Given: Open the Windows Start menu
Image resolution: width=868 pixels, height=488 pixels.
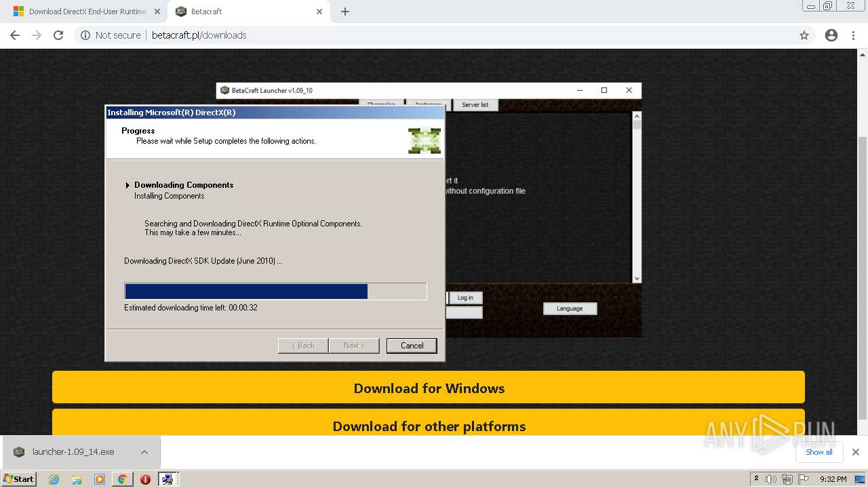Looking at the screenshot, I should [18, 479].
